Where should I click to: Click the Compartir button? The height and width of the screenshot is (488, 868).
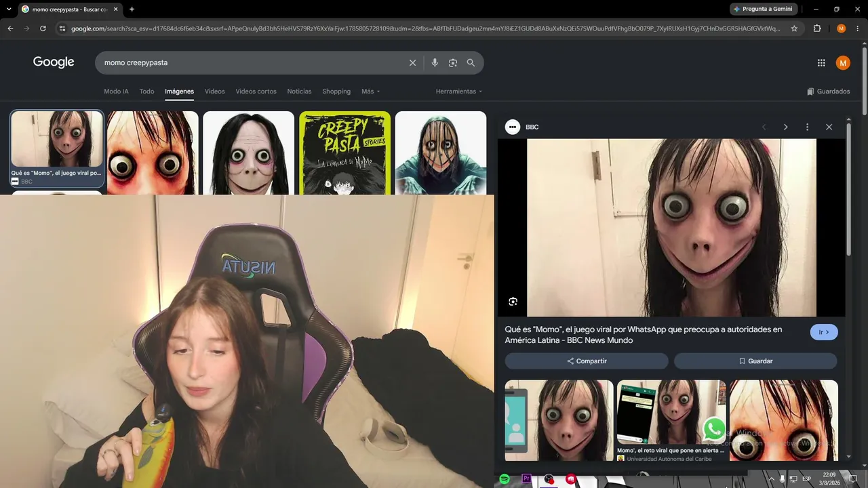[587, 361]
